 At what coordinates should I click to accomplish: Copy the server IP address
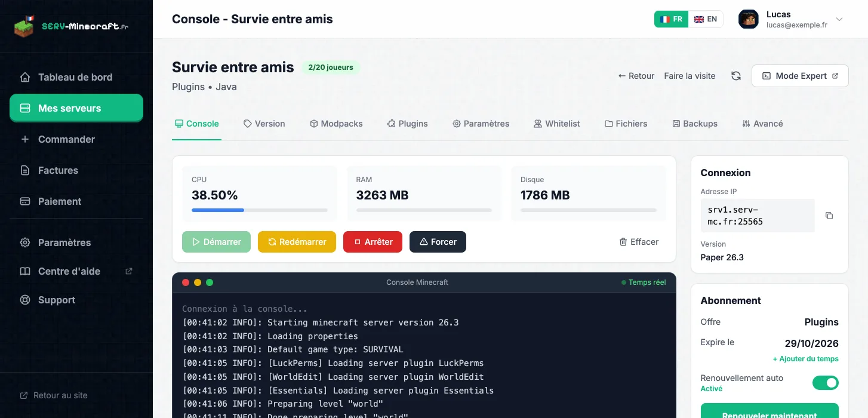pos(829,216)
